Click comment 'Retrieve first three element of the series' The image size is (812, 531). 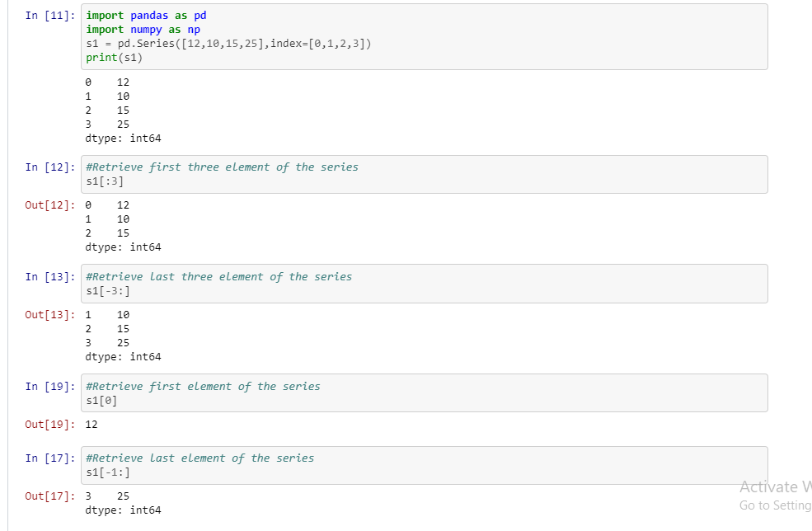pyautogui.click(x=222, y=167)
